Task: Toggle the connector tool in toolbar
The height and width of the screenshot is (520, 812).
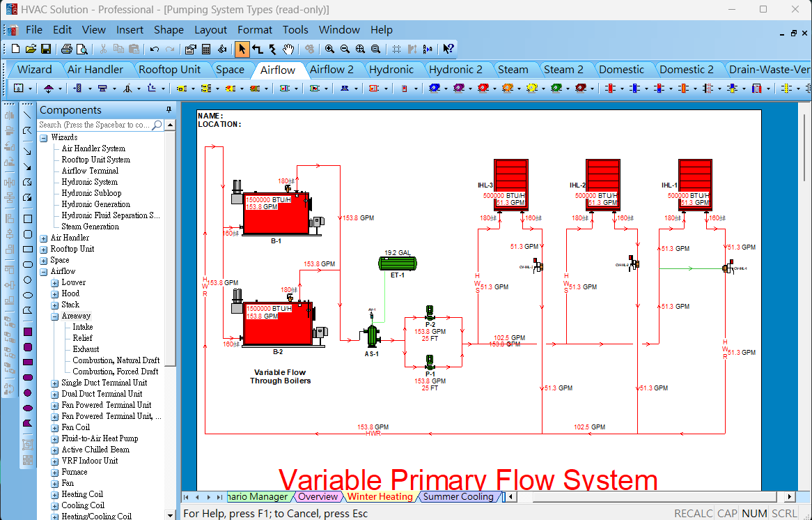Action: tap(257, 49)
